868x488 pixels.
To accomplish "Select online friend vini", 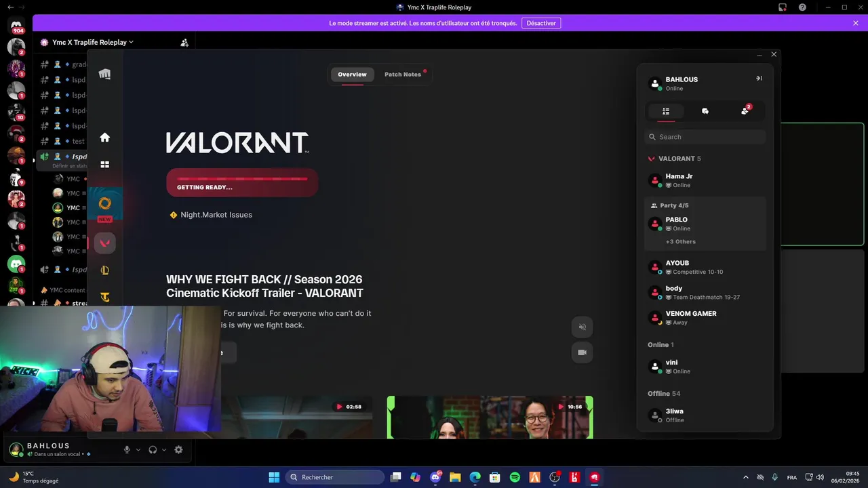I will (x=705, y=367).
